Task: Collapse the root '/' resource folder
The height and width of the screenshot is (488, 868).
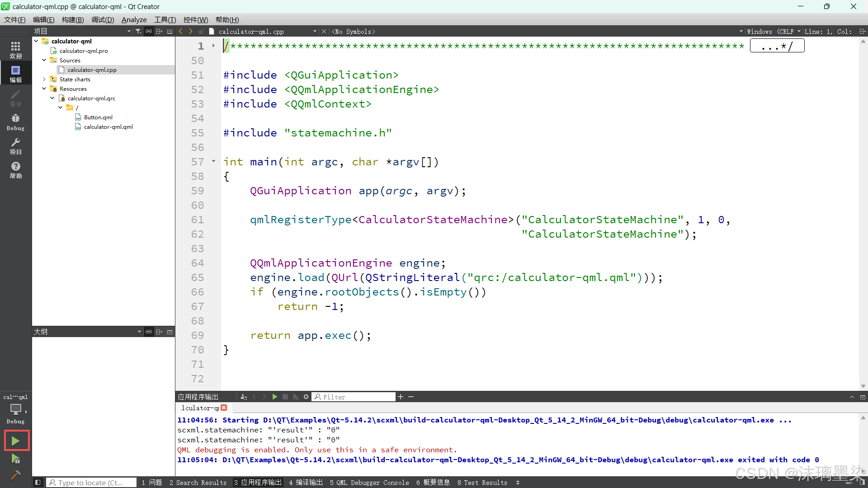Action: pos(61,108)
